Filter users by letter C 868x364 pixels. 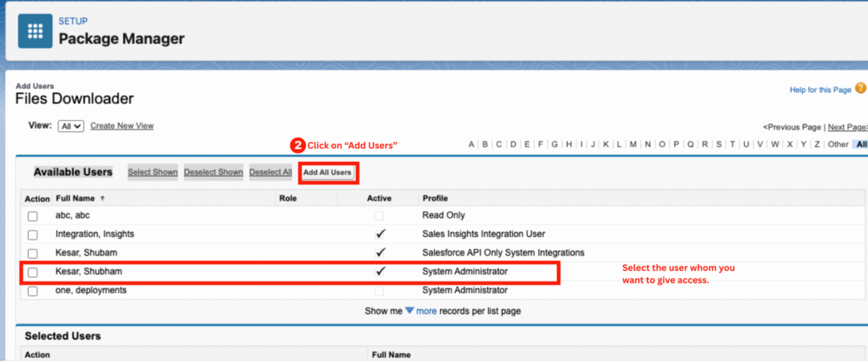point(498,145)
